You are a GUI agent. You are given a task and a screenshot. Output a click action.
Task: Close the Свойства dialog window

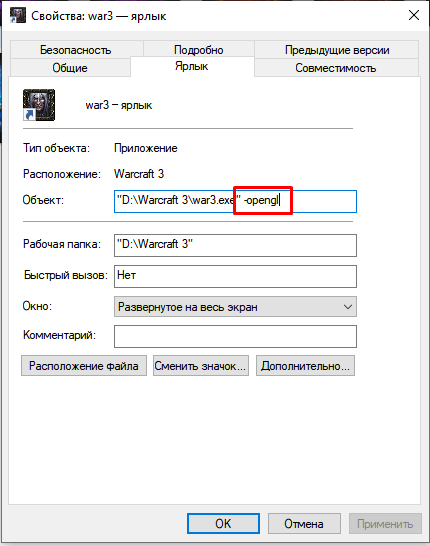click(414, 15)
